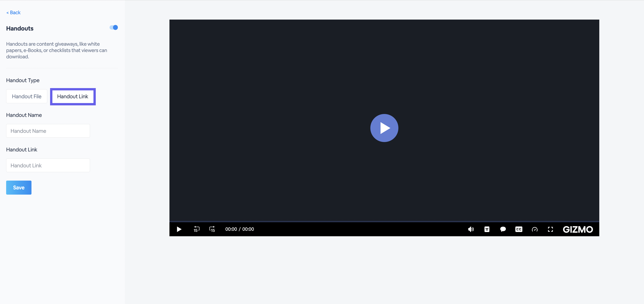The height and width of the screenshot is (304, 644).
Task: Click the 00:00 / 00:00 time display
Action: click(x=239, y=229)
